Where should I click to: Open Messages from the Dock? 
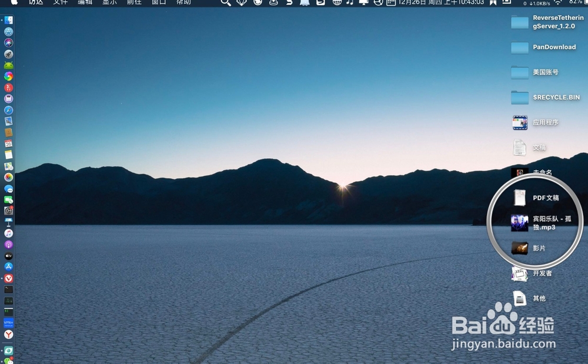[9, 189]
